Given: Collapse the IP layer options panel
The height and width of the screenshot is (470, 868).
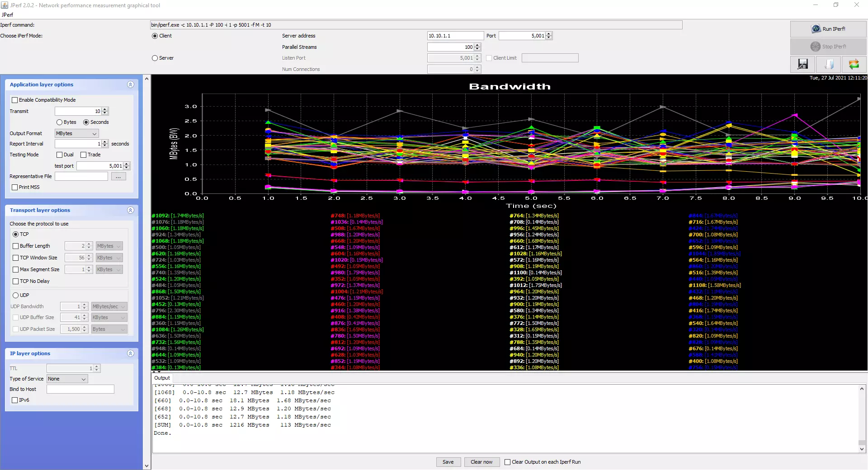Looking at the screenshot, I should (130, 353).
